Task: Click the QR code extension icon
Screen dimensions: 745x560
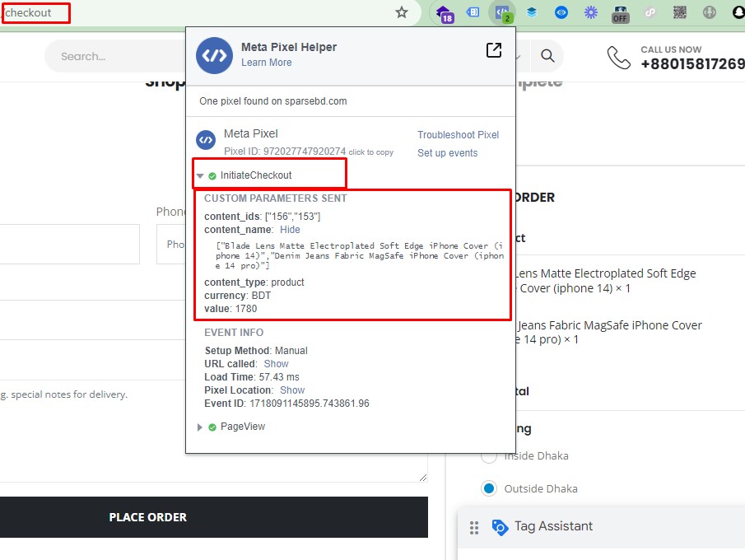Action: click(679, 12)
